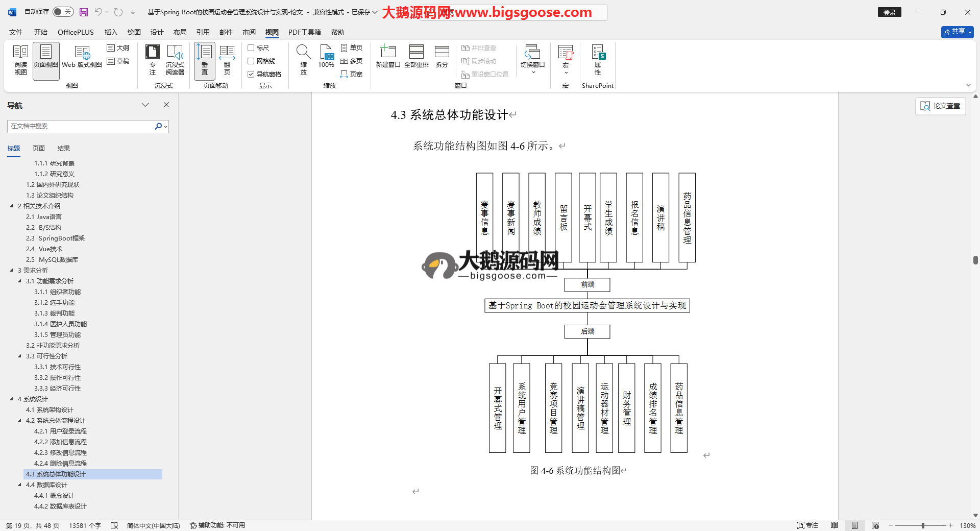Click the Focus mode icon in ribbon

[x=152, y=60]
